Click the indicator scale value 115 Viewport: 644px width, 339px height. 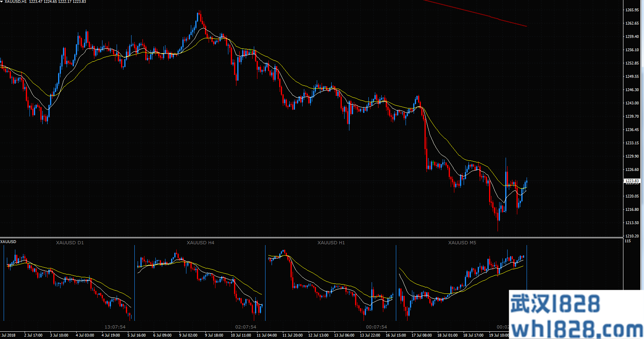(x=627, y=241)
